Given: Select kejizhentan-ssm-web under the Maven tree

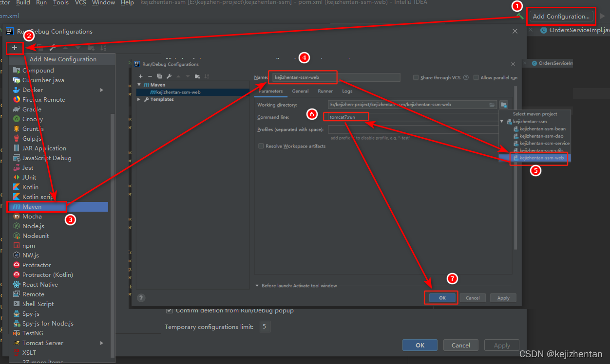Looking at the screenshot, I should [x=193, y=92].
